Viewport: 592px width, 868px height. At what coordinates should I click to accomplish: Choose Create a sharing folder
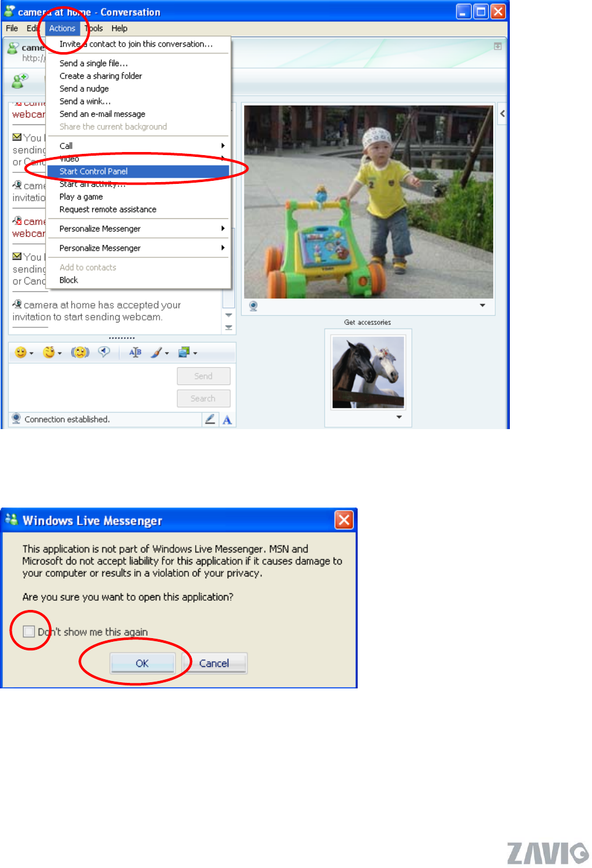tap(101, 76)
